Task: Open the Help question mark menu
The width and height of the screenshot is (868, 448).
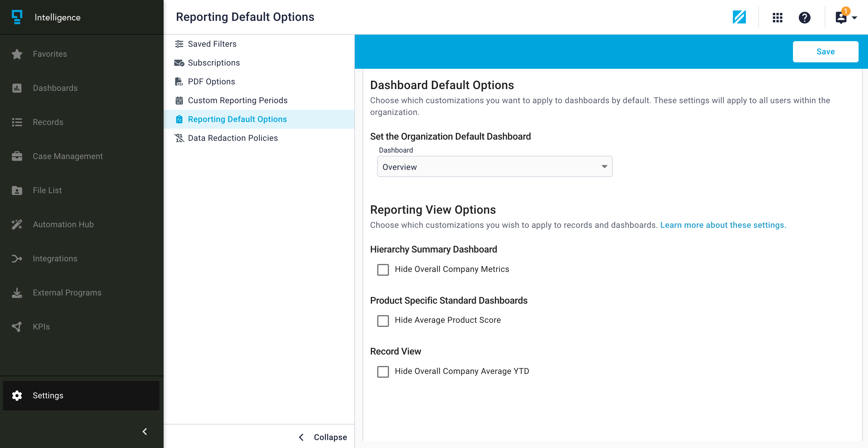Action: pos(805,18)
